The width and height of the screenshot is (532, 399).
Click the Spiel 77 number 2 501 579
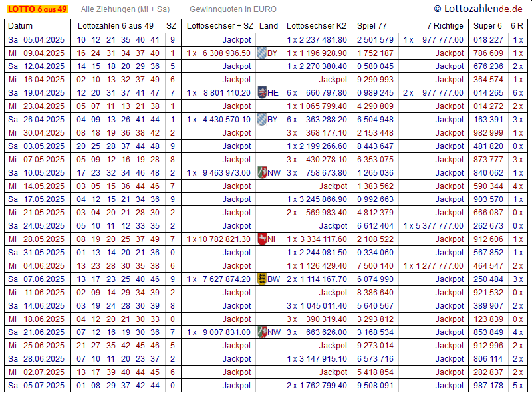375,40
